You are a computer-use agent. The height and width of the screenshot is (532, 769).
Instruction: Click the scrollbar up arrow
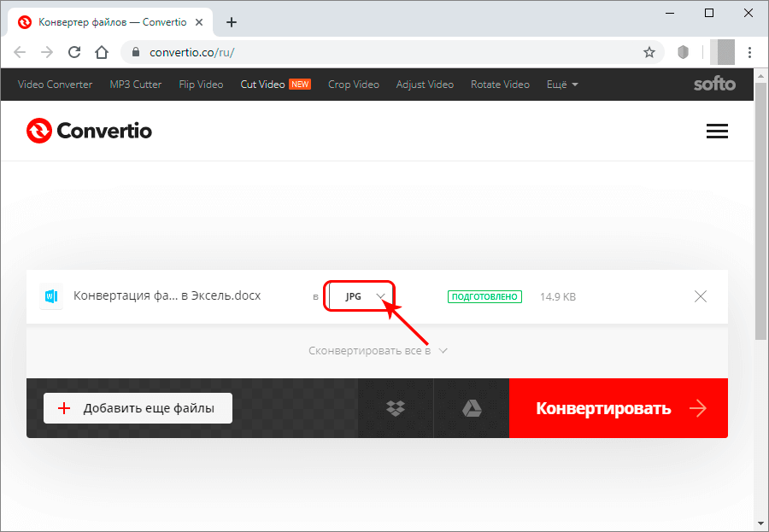[761, 75]
